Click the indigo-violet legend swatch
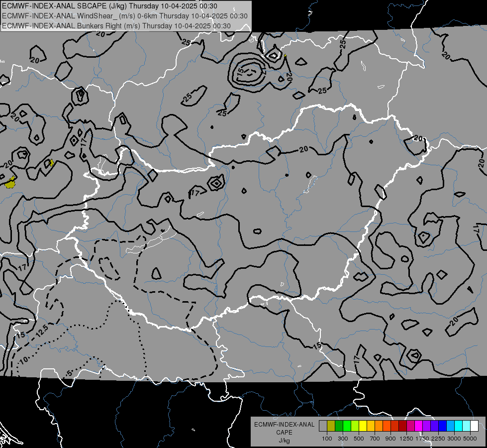Viewport: 487px width, 448px height. pyautogui.click(x=434, y=426)
